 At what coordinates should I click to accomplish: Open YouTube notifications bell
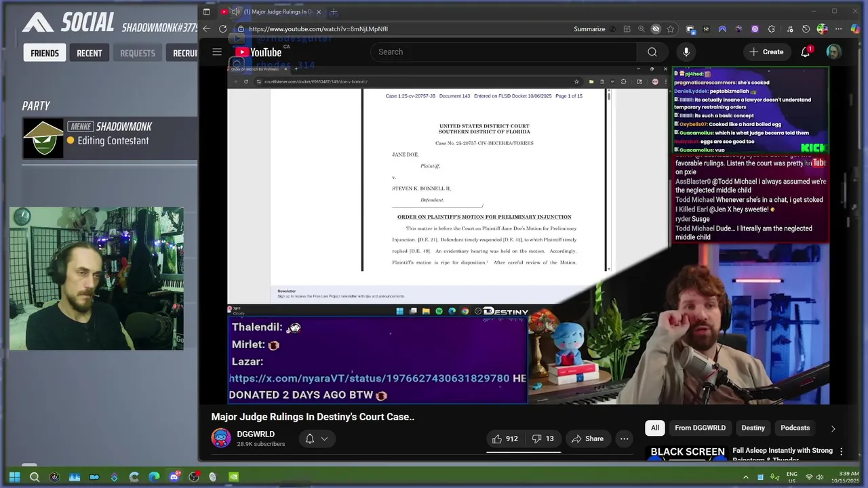[806, 52]
